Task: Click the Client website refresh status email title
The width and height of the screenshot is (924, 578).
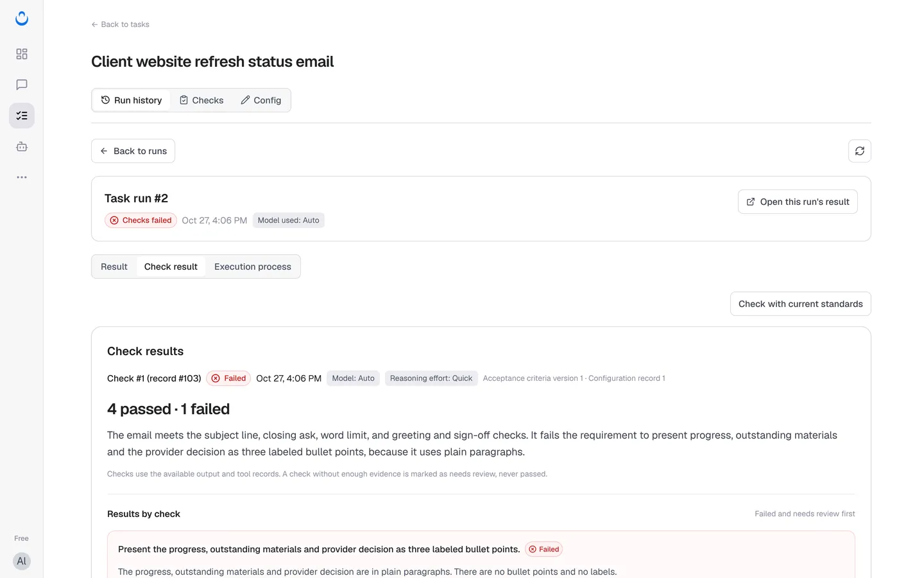Action: click(212, 62)
